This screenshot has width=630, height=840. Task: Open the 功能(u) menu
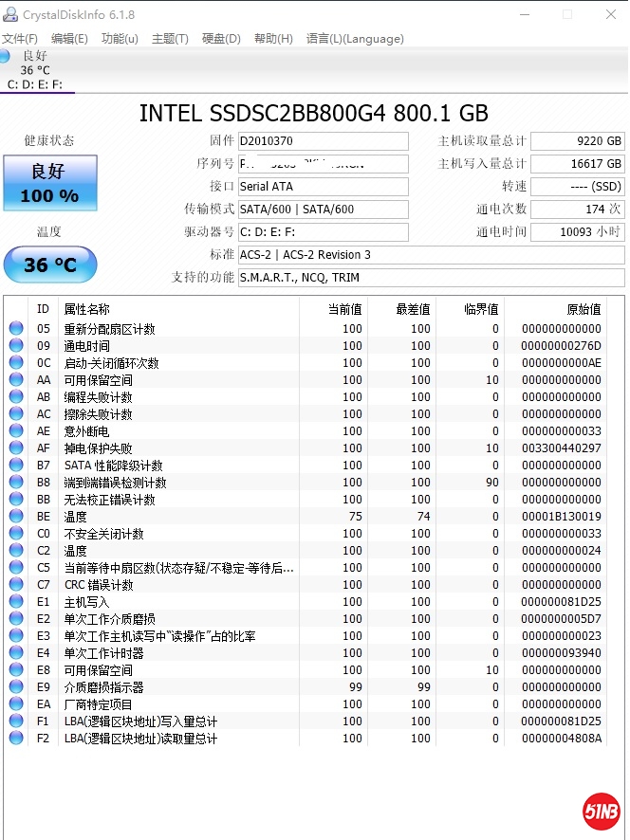(x=120, y=39)
